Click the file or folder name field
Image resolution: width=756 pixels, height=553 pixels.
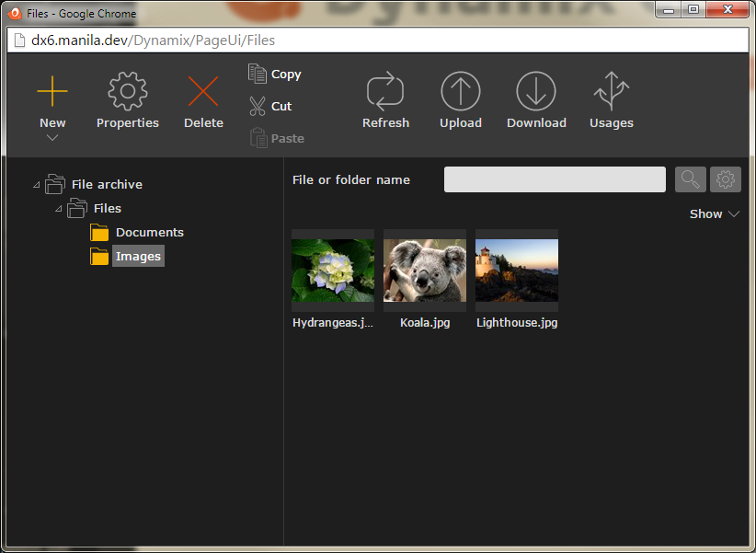[x=555, y=179]
